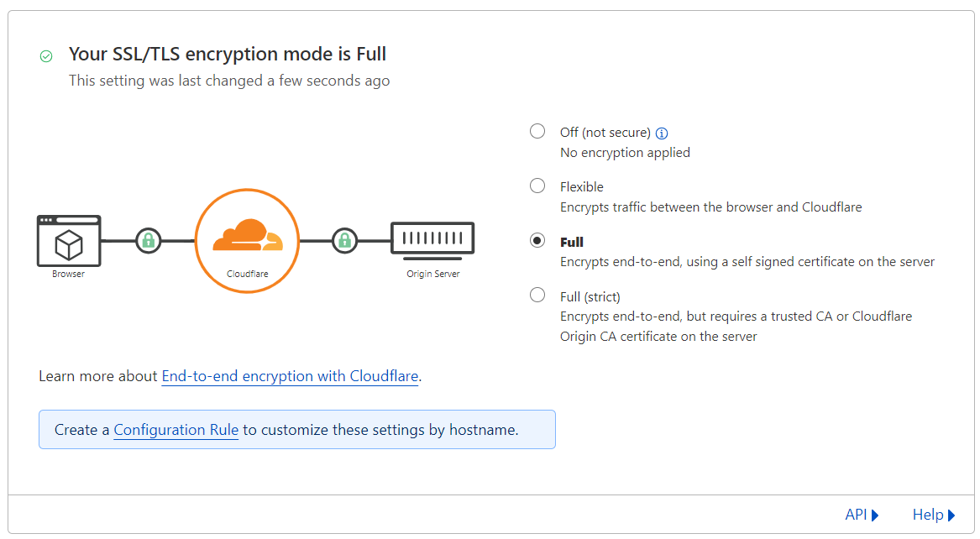The image size is (980, 539).
Task: Select the Off (not secure) radio button
Action: point(537,131)
